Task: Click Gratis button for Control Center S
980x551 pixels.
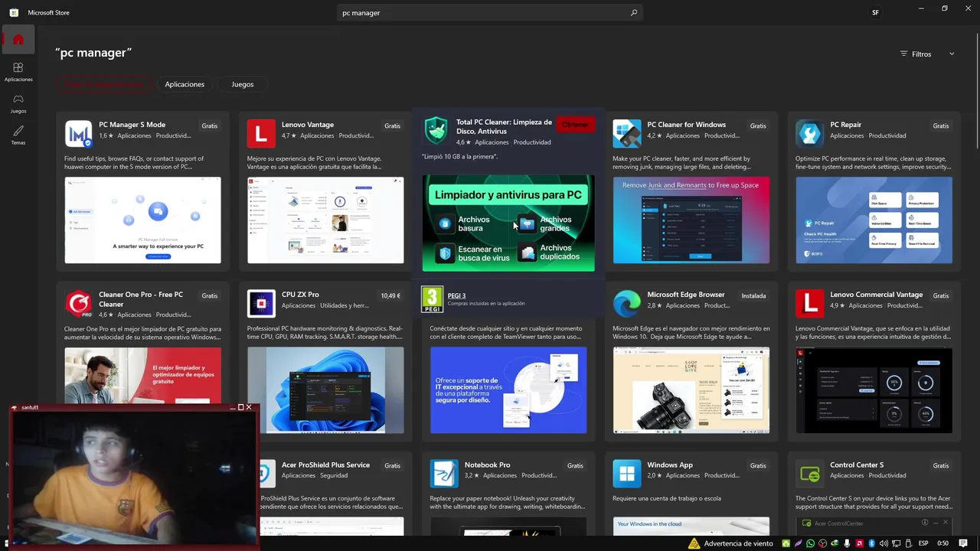Action: [941, 465]
